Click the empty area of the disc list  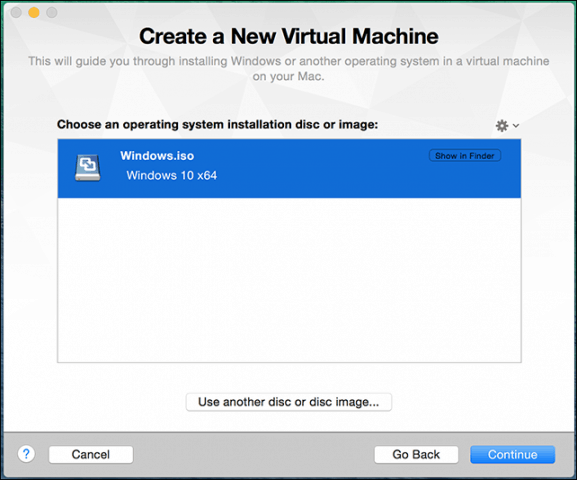point(289,280)
